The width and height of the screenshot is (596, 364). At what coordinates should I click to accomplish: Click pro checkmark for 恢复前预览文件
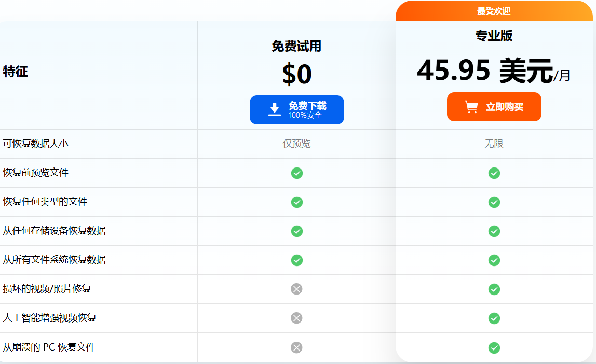tap(494, 173)
